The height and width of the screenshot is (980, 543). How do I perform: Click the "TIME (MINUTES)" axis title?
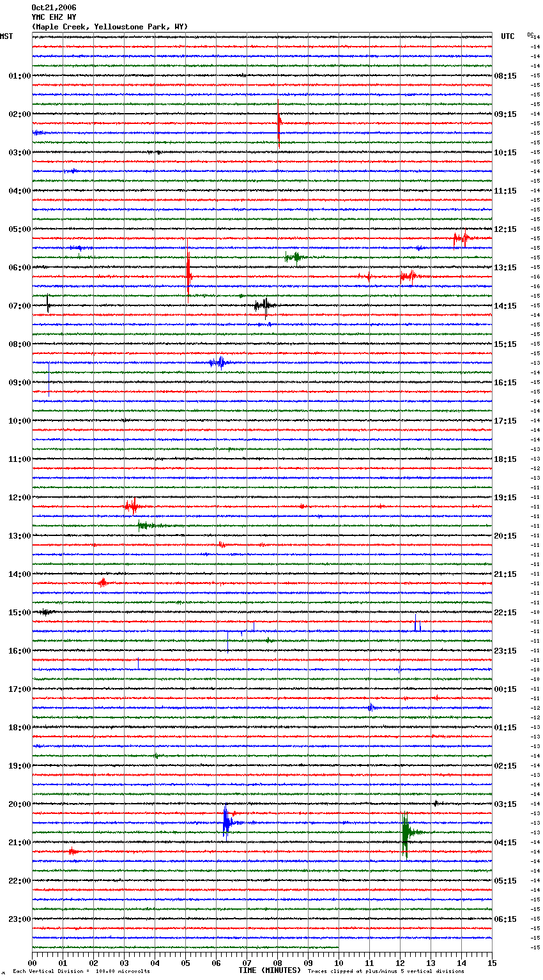270,970
